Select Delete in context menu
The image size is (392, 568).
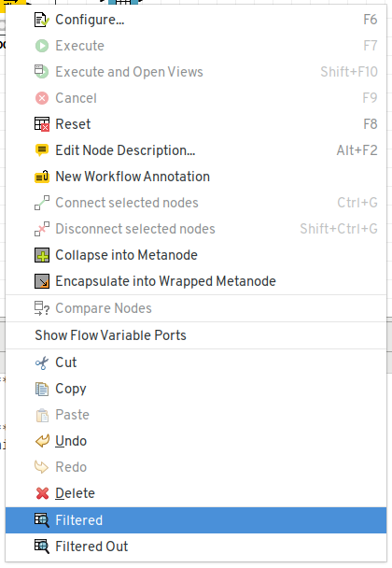pyautogui.click(x=196, y=493)
